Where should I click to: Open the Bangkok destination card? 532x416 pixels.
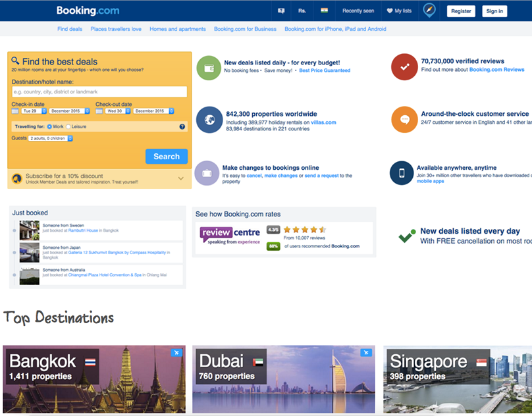[94, 379]
